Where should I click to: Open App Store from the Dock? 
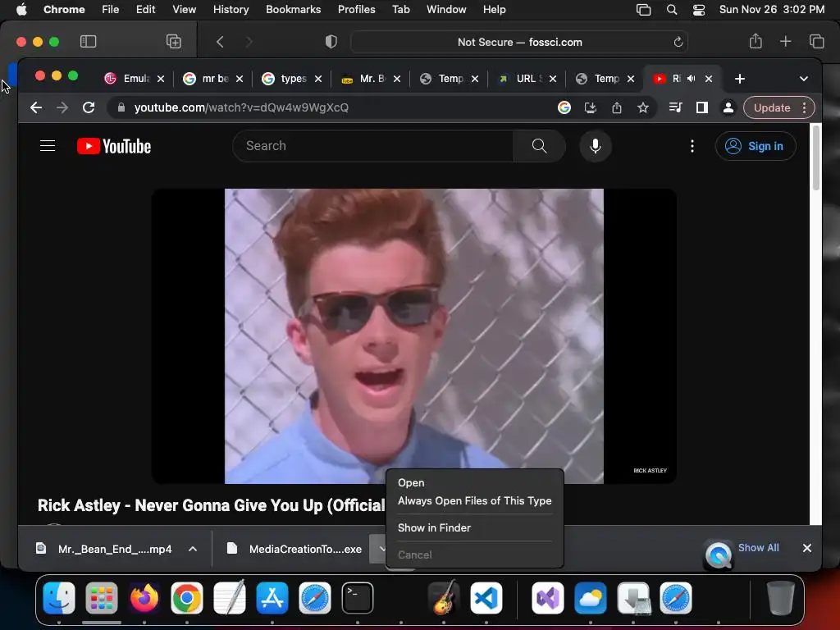point(272,597)
